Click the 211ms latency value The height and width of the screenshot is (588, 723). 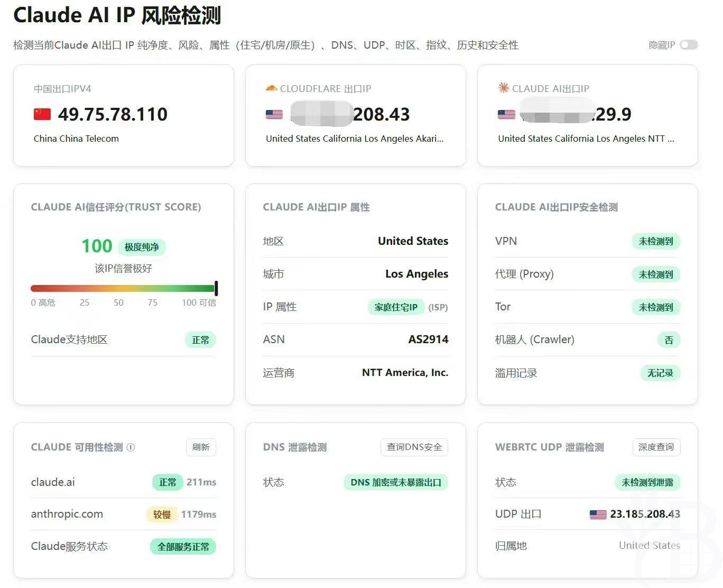coord(201,482)
